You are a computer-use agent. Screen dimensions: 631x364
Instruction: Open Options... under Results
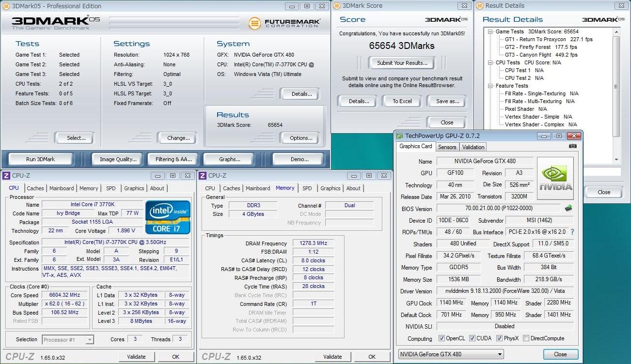(x=301, y=138)
